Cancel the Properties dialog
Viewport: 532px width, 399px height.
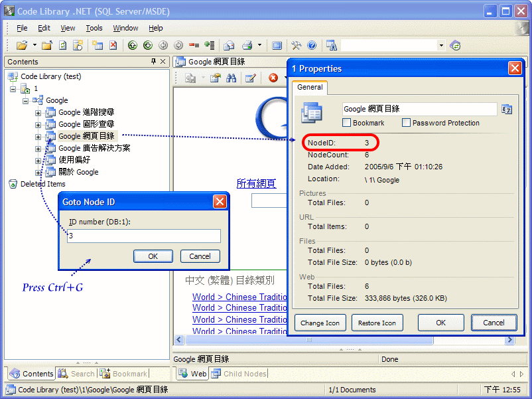click(x=494, y=323)
